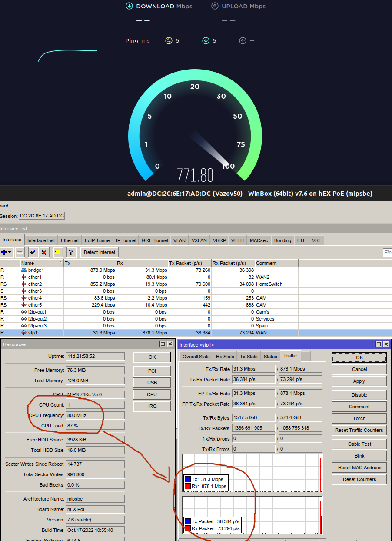Open the Overall Stats tab
392x541 pixels.
pos(196,357)
